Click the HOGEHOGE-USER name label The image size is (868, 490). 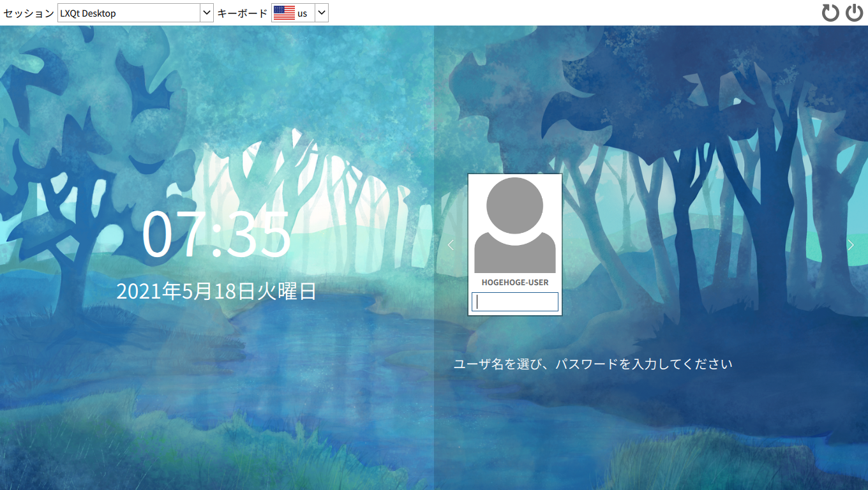tap(515, 283)
